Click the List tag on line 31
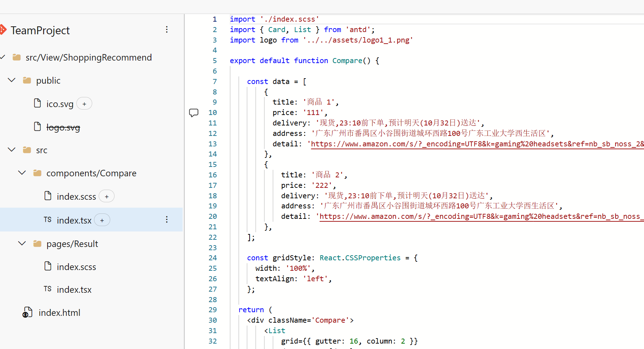 [x=277, y=331]
